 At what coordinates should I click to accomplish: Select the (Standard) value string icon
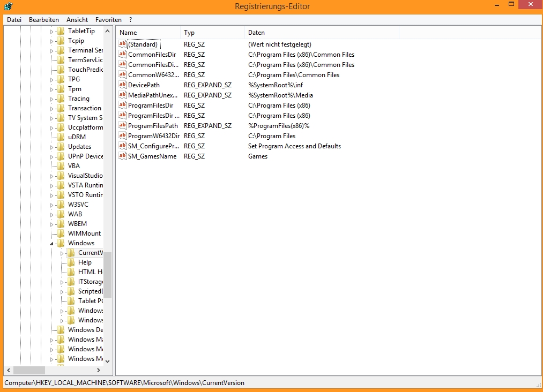tap(123, 44)
